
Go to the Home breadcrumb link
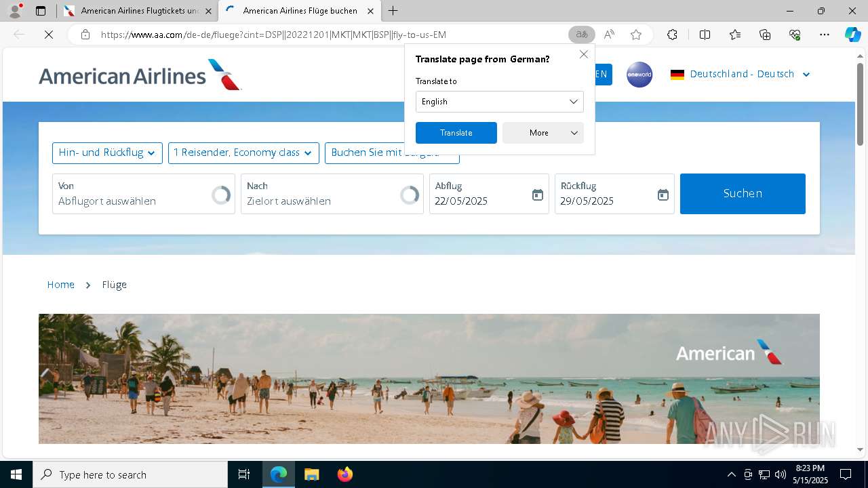click(60, 285)
